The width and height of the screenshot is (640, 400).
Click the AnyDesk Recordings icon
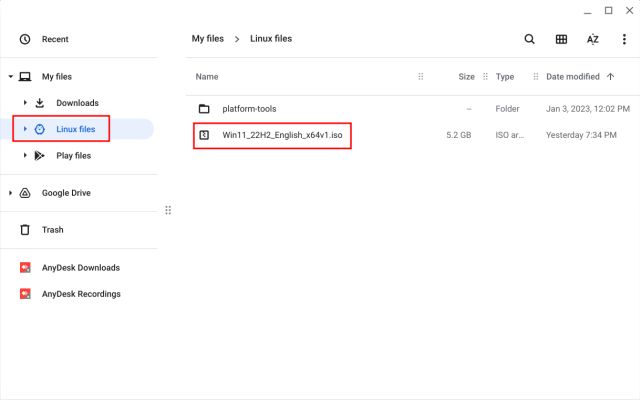click(x=25, y=294)
